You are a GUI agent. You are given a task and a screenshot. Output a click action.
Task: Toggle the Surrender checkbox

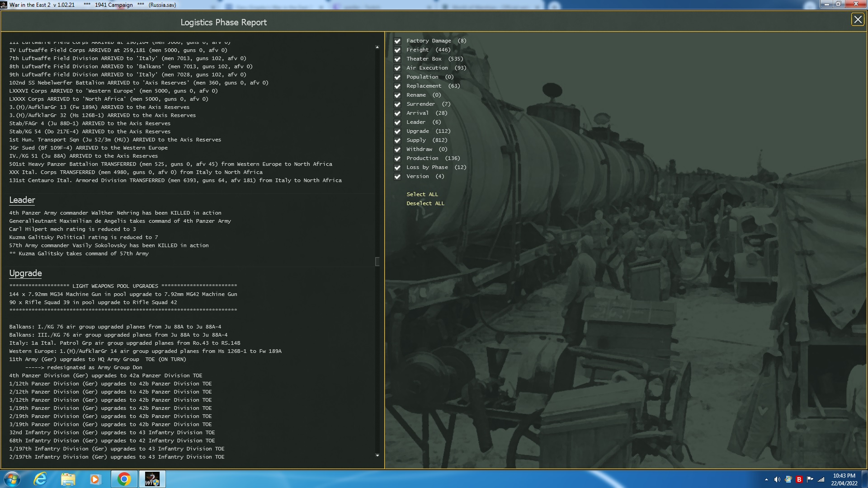397,104
